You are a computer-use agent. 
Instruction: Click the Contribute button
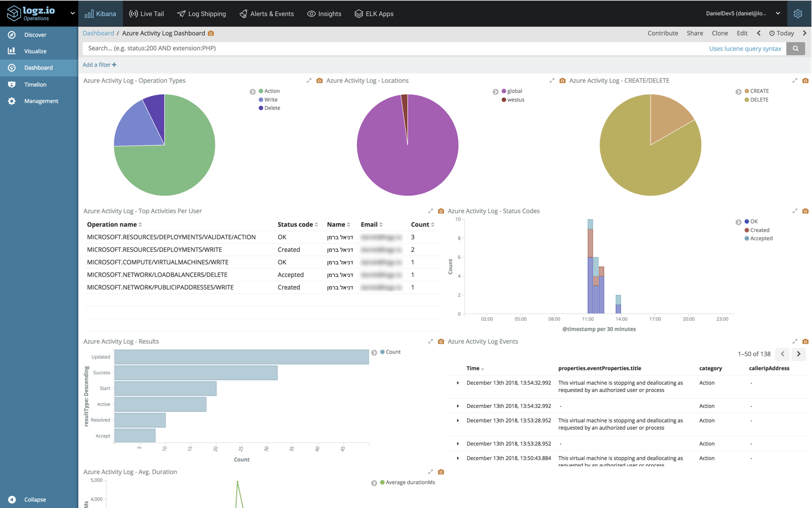click(x=662, y=33)
